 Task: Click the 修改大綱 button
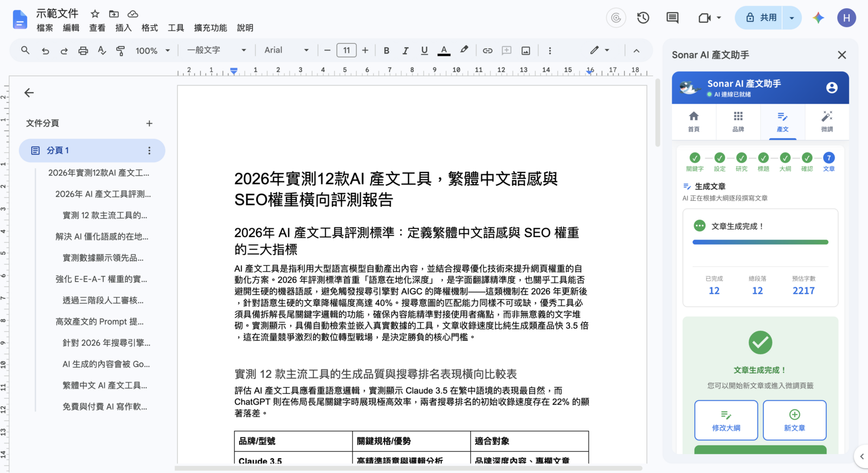tap(726, 420)
